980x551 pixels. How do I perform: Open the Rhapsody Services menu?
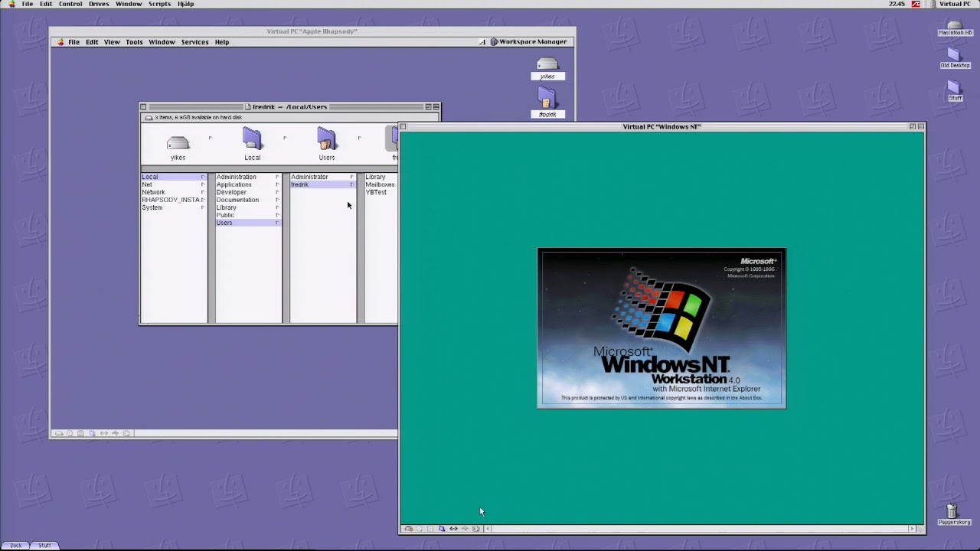tap(194, 42)
